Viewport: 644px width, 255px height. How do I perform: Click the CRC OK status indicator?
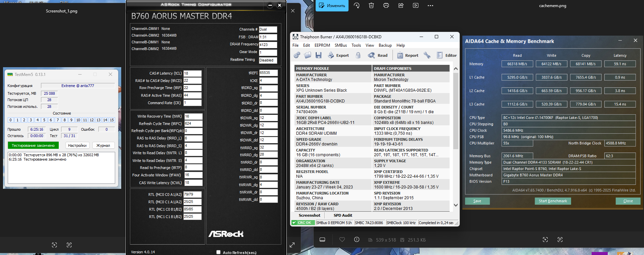[303, 223]
